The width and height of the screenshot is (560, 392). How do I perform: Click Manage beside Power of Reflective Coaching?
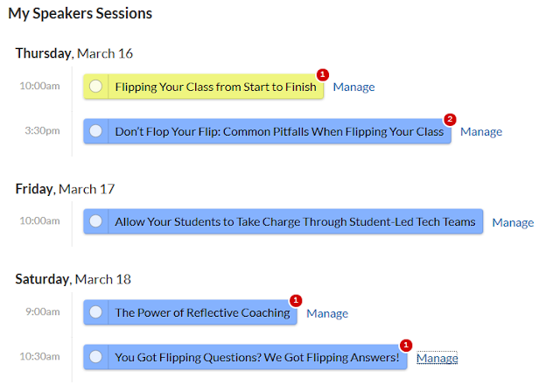[x=327, y=313]
